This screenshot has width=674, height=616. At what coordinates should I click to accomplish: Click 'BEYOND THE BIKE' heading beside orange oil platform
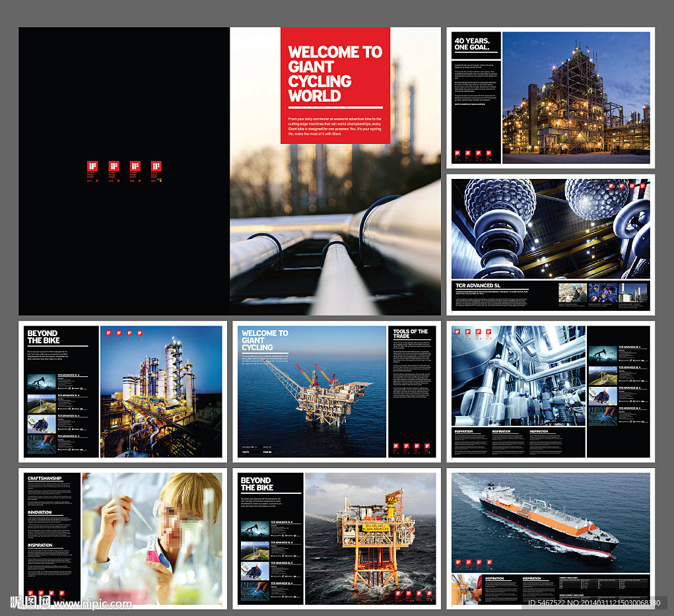coord(257,484)
